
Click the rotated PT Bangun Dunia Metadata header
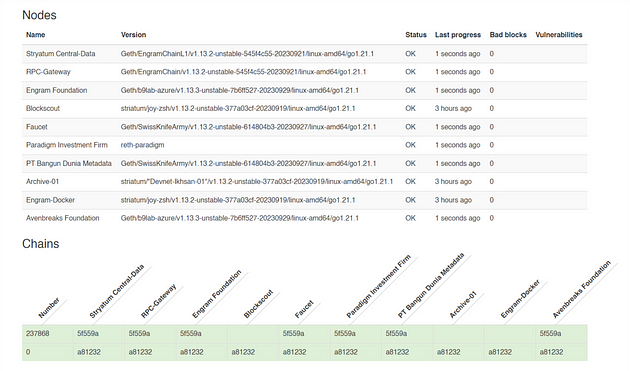pyautogui.click(x=431, y=285)
